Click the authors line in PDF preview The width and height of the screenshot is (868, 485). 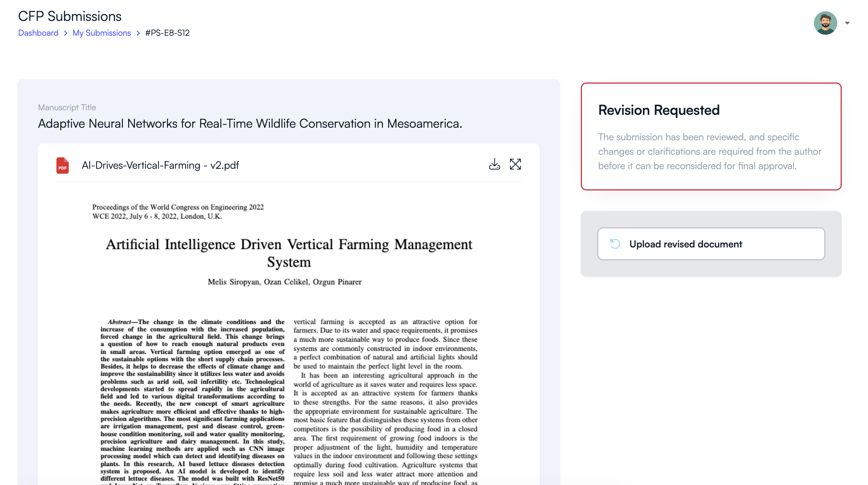pyautogui.click(x=285, y=282)
